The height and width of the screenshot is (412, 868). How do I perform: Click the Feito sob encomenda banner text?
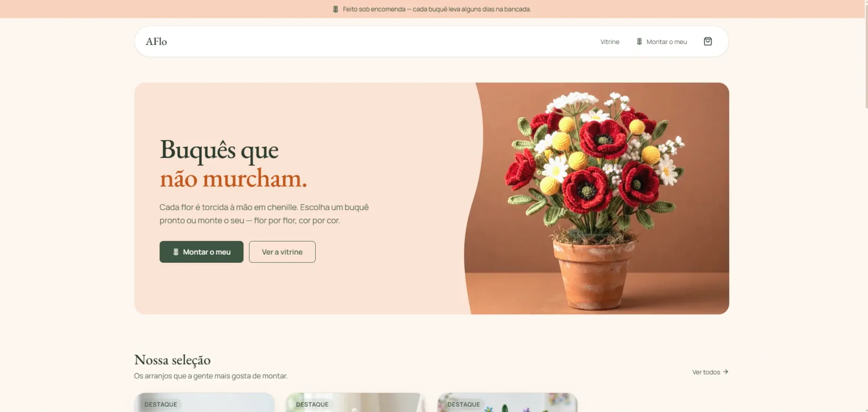click(437, 9)
